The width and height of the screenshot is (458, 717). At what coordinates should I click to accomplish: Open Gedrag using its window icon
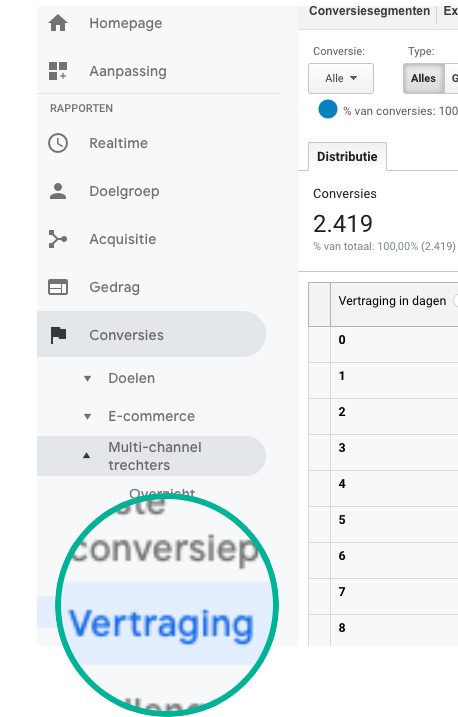pos(58,287)
